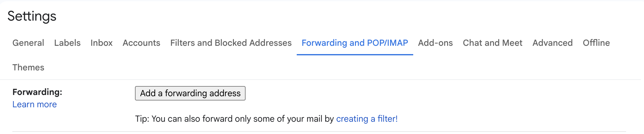Viewport: 644px width, 134px height.
Task: Start creating a filter from the tip
Action: pos(367,119)
